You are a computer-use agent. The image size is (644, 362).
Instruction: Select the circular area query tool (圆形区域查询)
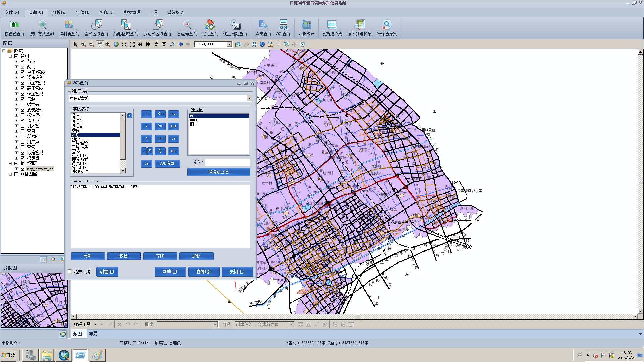pos(96,28)
